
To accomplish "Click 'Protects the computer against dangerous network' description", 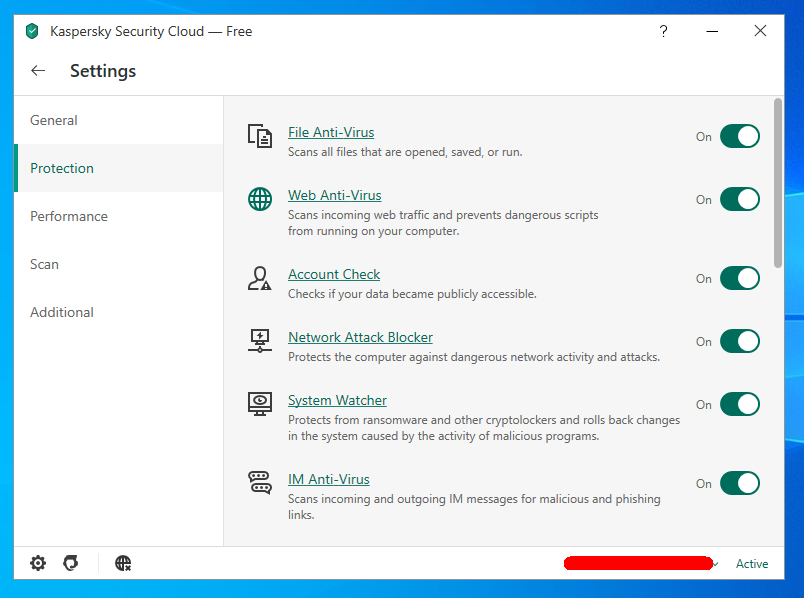I will [x=474, y=357].
